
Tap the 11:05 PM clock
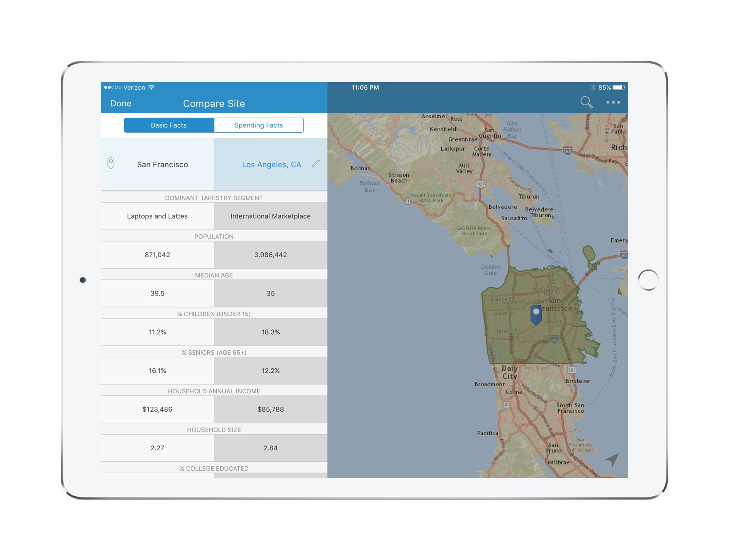[x=365, y=88]
